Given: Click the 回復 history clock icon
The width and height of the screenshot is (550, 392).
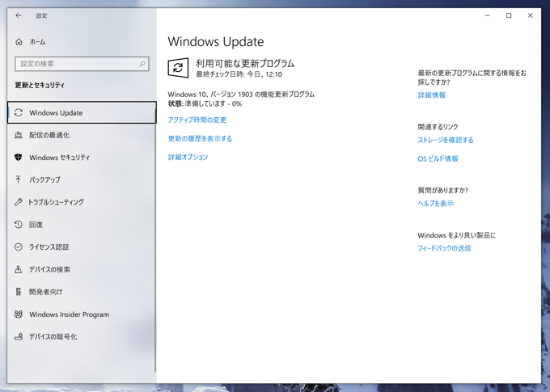Looking at the screenshot, I should (19, 225).
